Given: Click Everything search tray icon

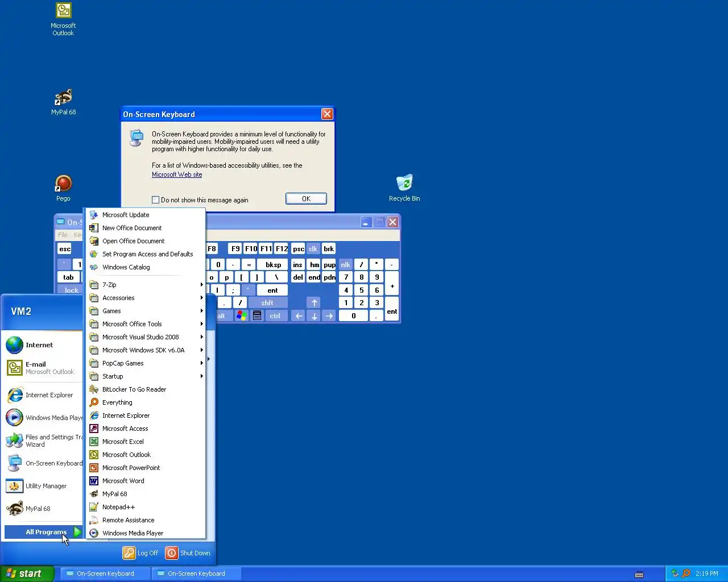Looking at the screenshot, I should pos(686,573).
